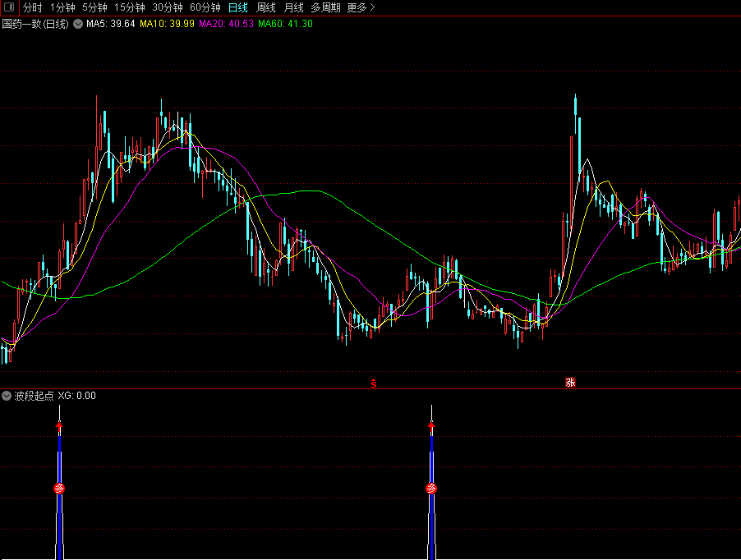The height and width of the screenshot is (560, 741).
Task: Click the second red up-arrow signal
Action: click(x=431, y=426)
